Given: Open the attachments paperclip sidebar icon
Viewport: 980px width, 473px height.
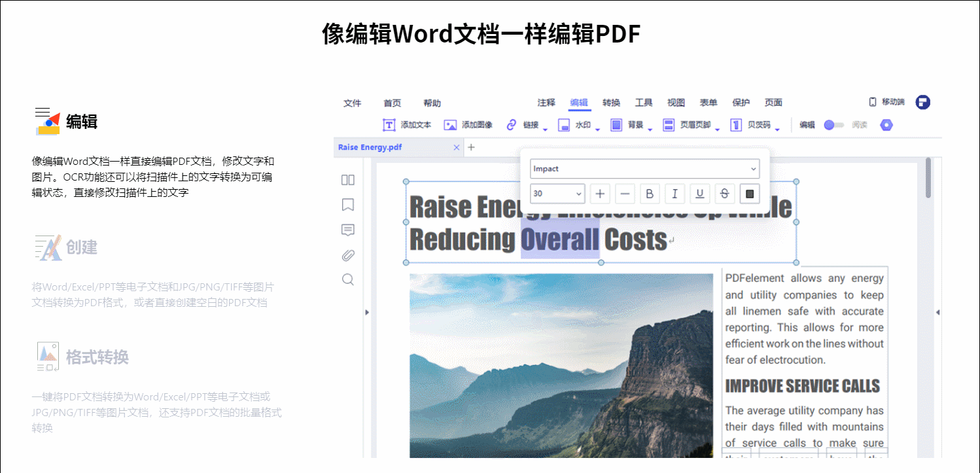Looking at the screenshot, I should [x=348, y=255].
